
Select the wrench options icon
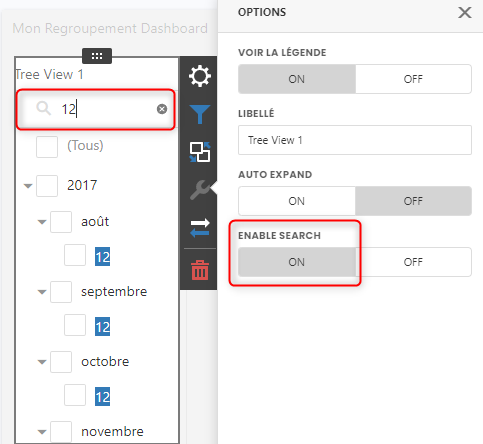pos(200,190)
